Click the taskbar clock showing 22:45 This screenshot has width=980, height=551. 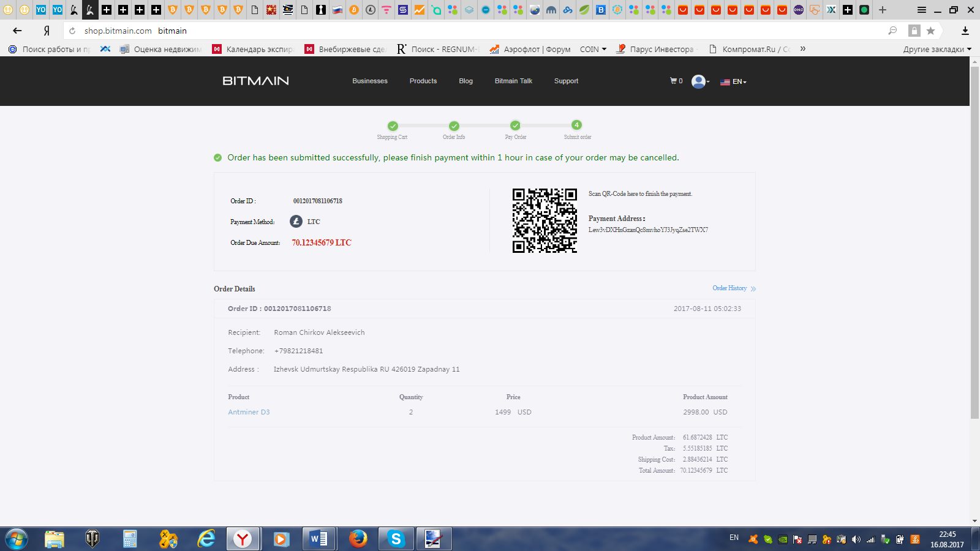(947, 539)
